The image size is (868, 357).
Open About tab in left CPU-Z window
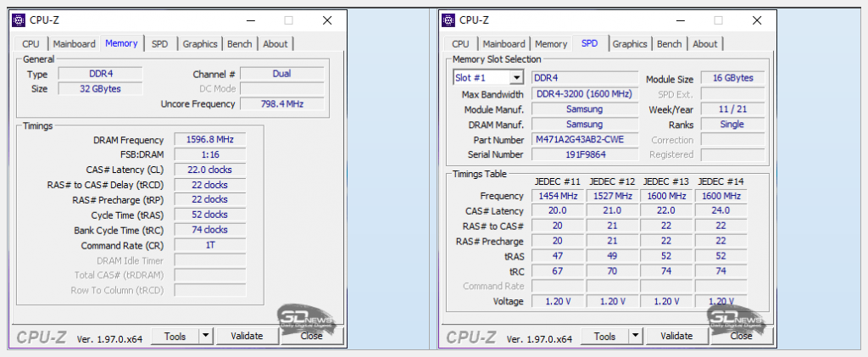click(x=275, y=44)
